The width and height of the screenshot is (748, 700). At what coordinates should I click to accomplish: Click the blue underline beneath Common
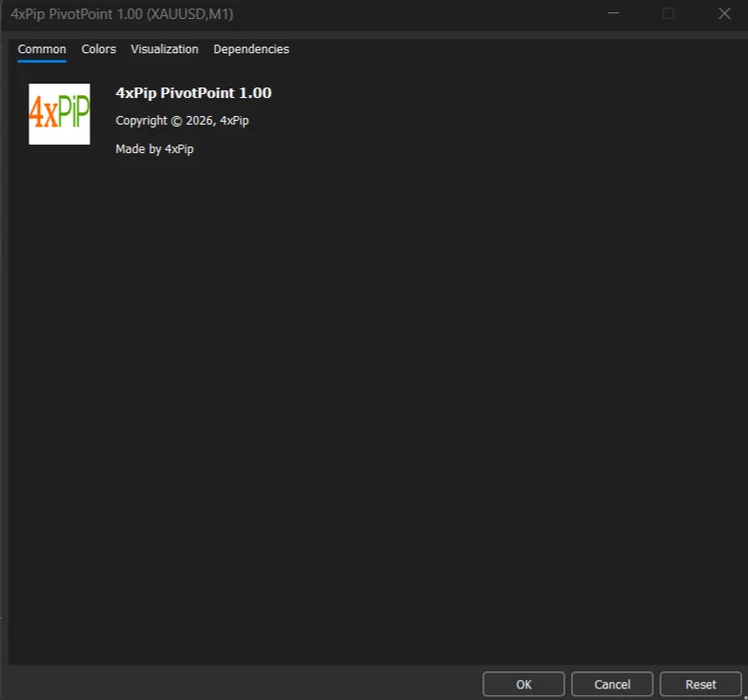point(42,61)
